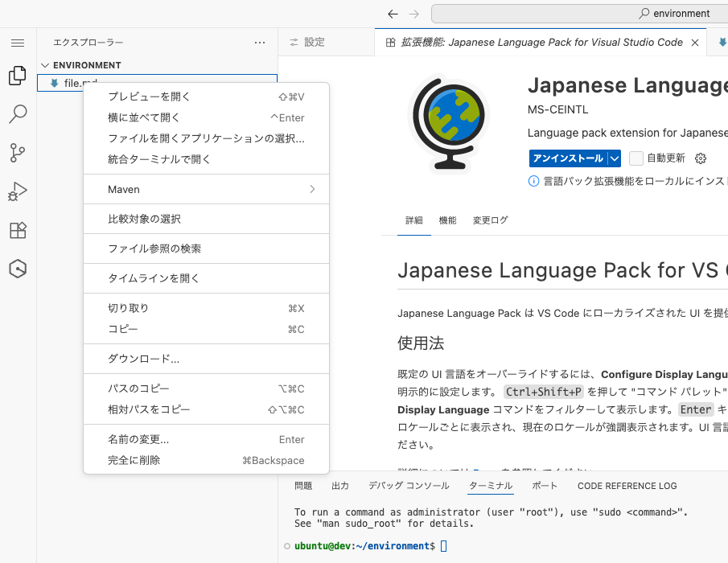Switch to the 設定 editor tab

coord(326,43)
